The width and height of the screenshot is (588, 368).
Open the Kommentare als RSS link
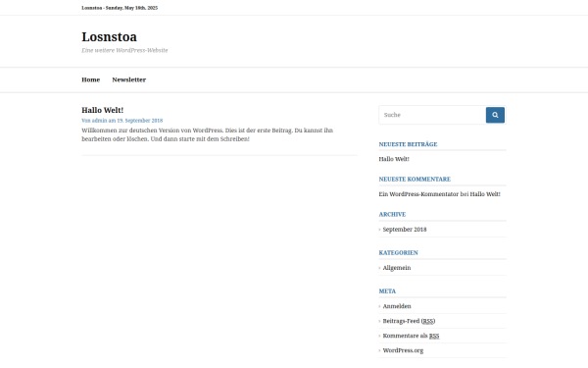point(411,336)
